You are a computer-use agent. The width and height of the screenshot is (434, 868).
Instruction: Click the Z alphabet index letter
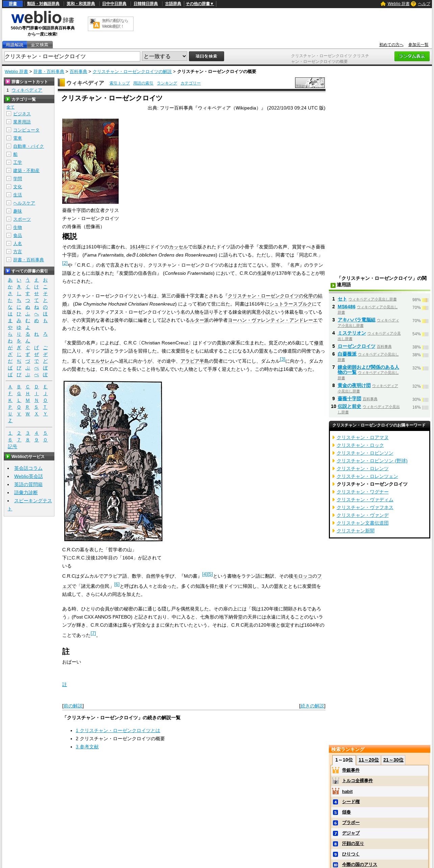(10, 421)
